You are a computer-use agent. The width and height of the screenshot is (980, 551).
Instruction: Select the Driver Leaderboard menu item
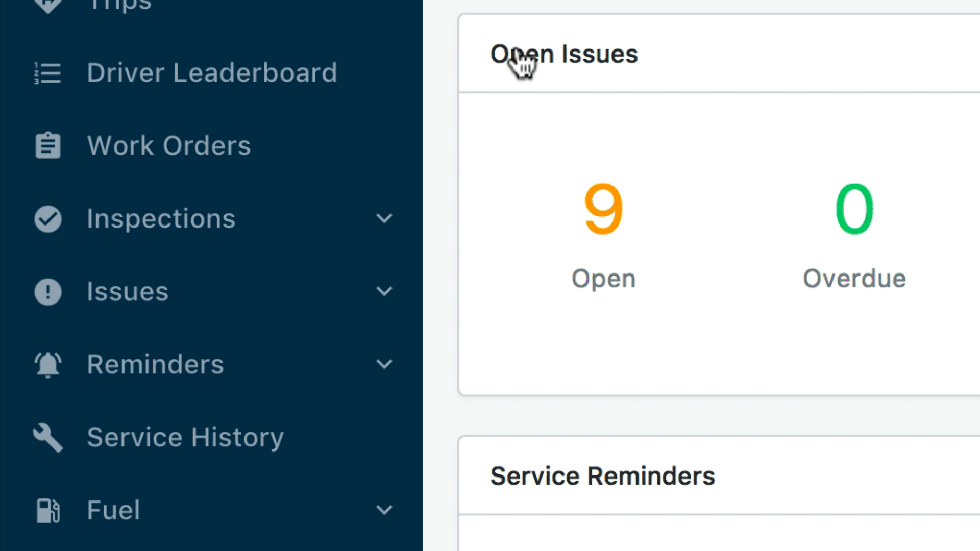212,72
